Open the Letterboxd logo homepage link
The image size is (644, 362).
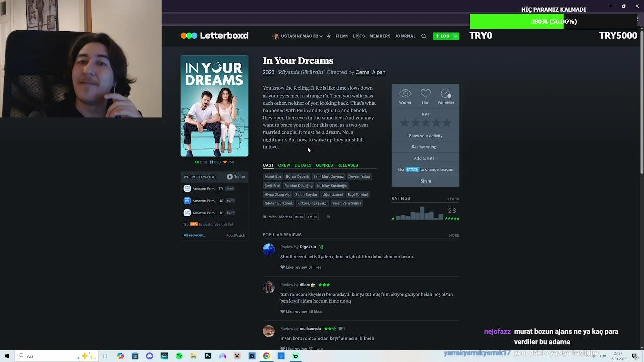click(214, 36)
